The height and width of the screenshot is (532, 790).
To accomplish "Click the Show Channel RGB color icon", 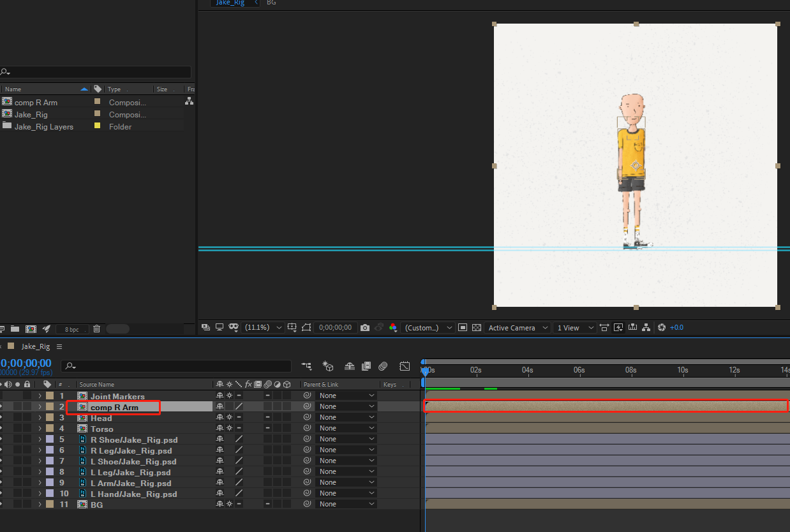I will pyautogui.click(x=393, y=327).
